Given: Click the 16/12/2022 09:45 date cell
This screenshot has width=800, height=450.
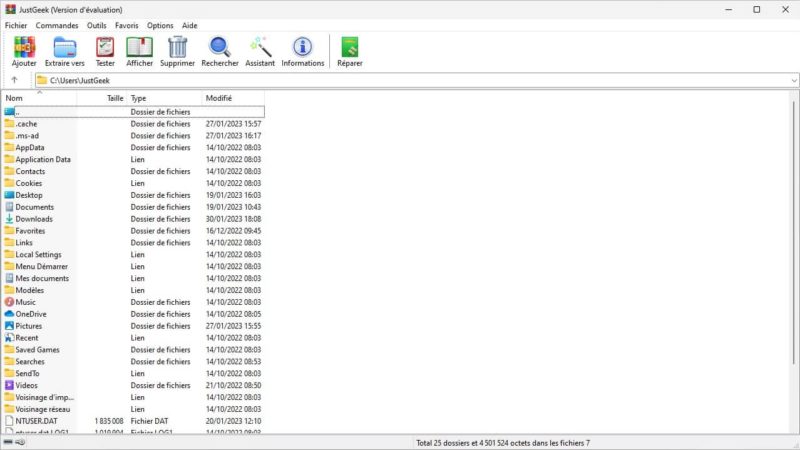Looking at the screenshot, I should [233, 231].
